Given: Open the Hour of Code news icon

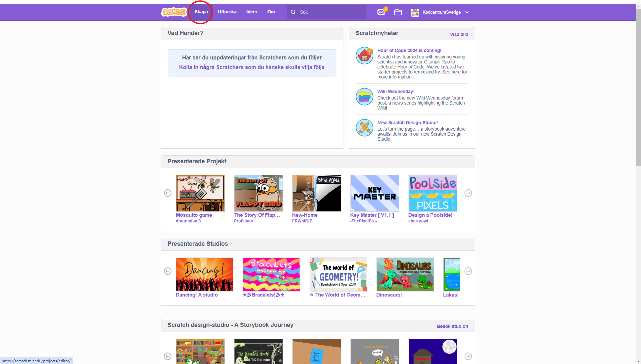Looking at the screenshot, I should point(364,55).
